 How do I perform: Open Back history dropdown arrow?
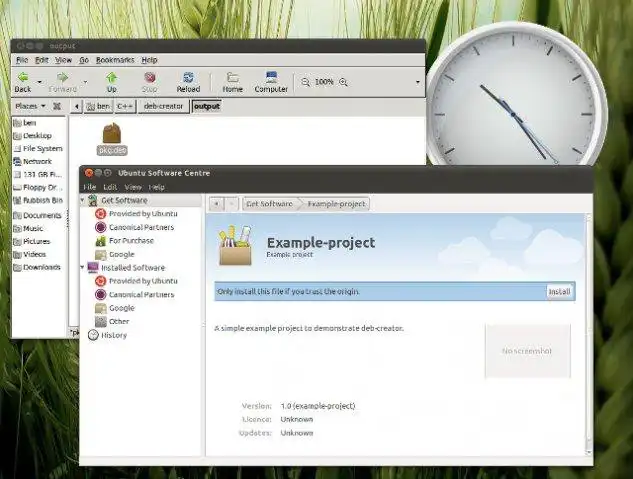click(x=40, y=82)
